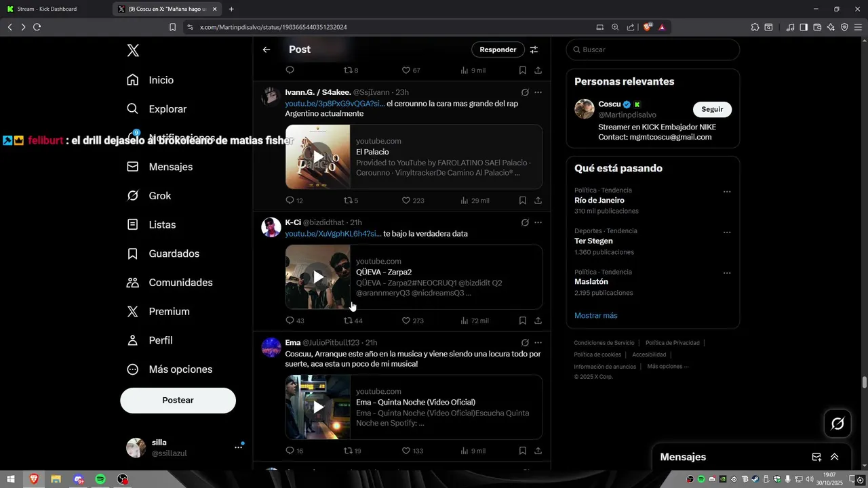
Task: Expand footer Más opciones menu
Action: click(668, 367)
